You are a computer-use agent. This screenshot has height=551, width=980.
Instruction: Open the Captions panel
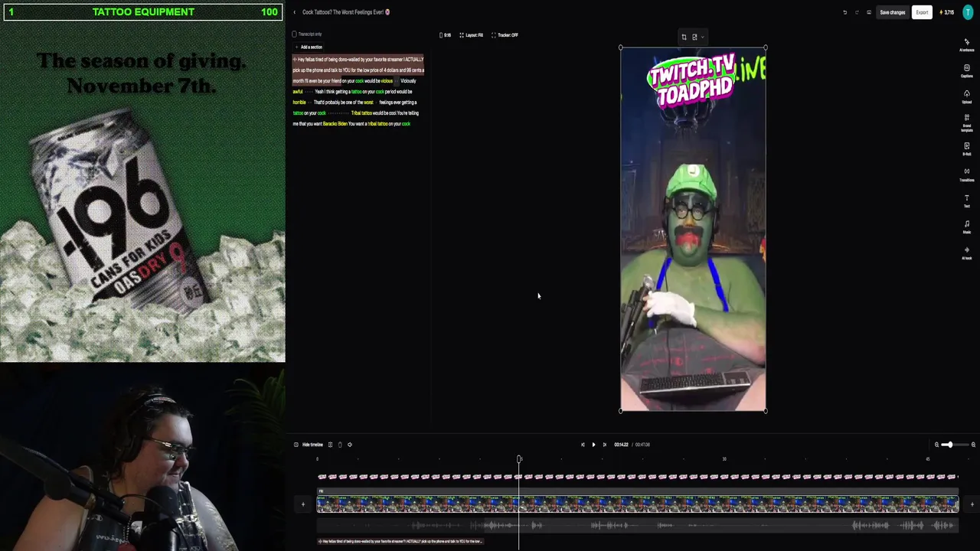point(966,70)
